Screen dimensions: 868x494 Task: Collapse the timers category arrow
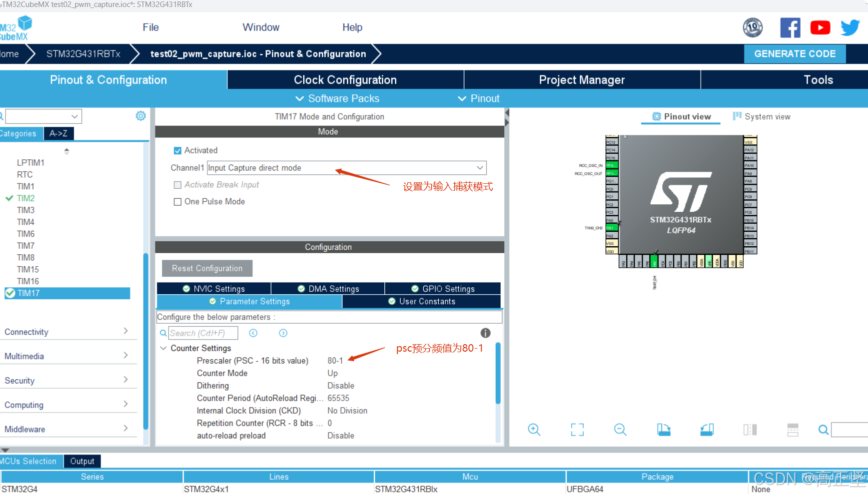click(66, 151)
